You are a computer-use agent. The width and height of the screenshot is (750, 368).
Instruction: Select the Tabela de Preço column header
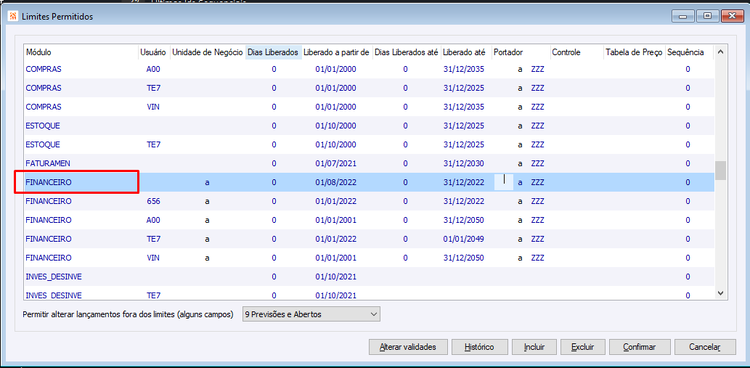tap(634, 52)
